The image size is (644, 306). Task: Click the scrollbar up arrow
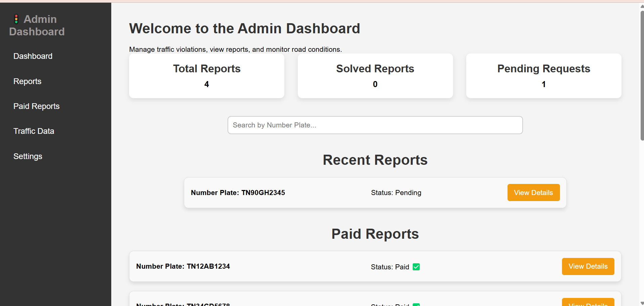pos(642,6)
